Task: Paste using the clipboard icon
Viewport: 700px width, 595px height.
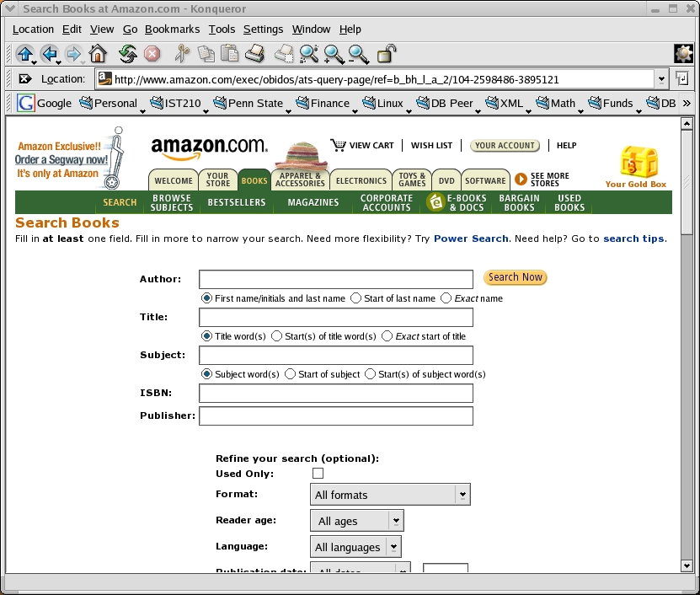Action: pyautogui.click(x=230, y=54)
